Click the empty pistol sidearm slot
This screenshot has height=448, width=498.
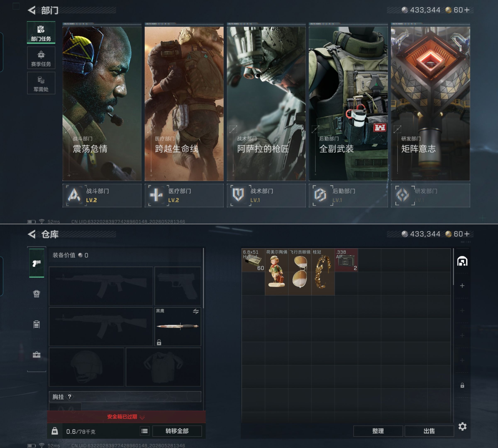(178, 286)
